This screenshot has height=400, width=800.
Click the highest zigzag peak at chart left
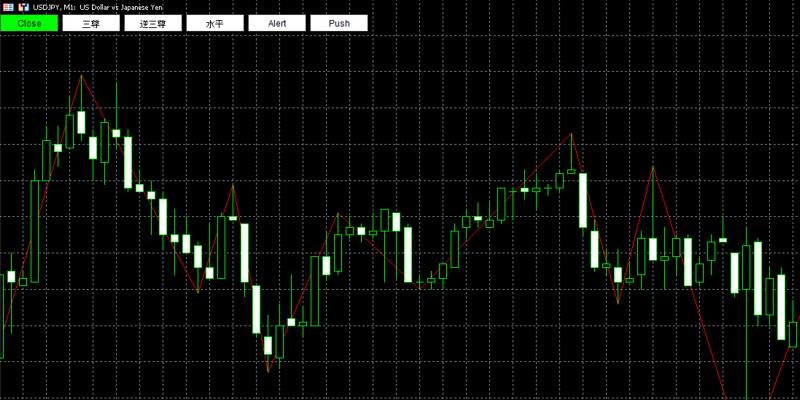(x=81, y=76)
